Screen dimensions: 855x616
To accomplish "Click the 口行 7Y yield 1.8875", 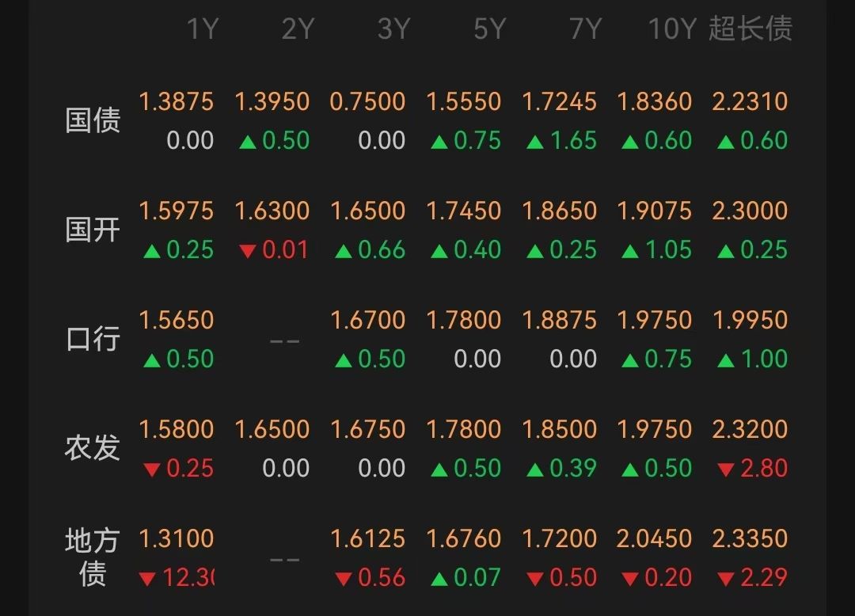I will tap(559, 321).
